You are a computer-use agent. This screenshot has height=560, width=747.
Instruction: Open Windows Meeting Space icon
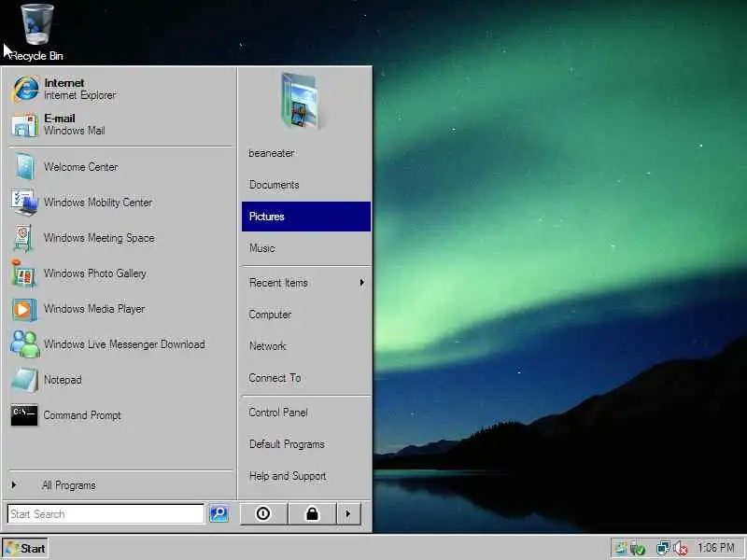[x=23, y=238]
